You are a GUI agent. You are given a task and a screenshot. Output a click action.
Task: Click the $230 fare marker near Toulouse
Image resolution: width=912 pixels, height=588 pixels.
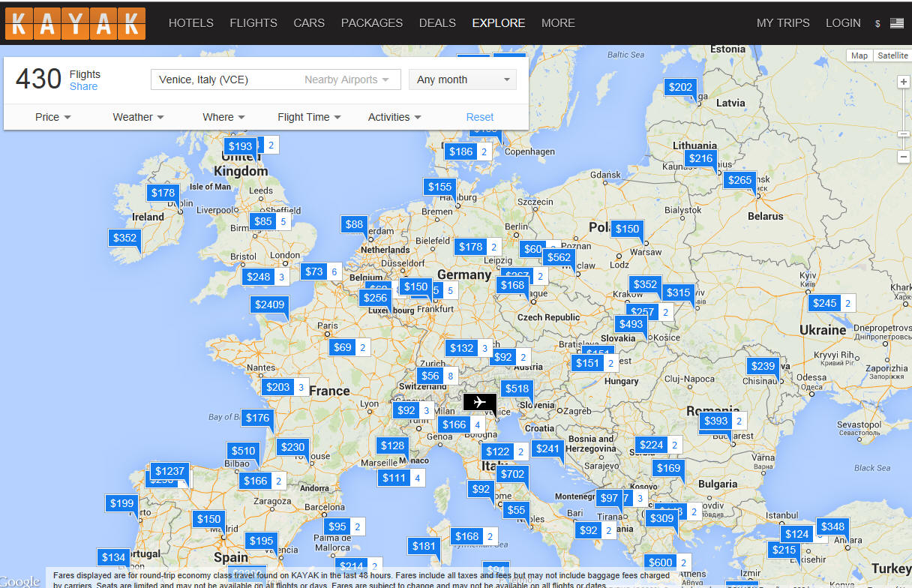coord(292,447)
